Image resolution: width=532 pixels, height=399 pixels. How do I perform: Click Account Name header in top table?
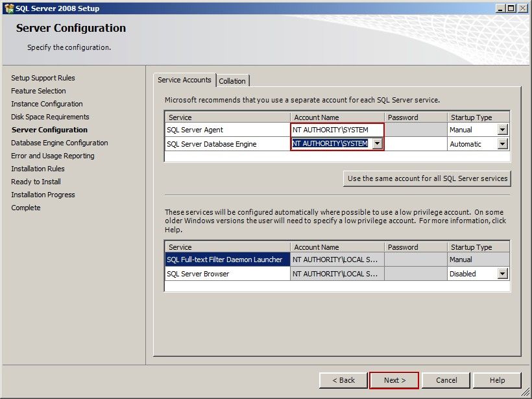click(x=337, y=117)
